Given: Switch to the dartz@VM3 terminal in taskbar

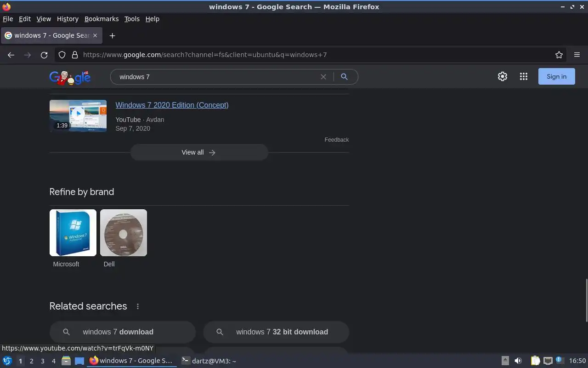Looking at the screenshot, I should tap(209, 361).
